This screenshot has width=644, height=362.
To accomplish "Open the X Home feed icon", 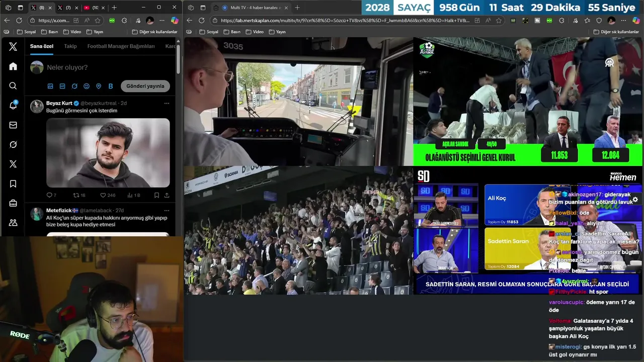I will (13, 66).
